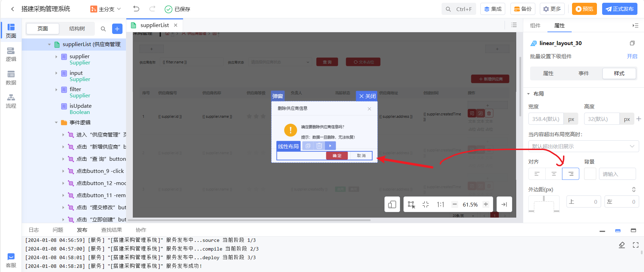The height and width of the screenshot is (272, 644).
Task: Activate the selection mode tool
Action: pyautogui.click(x=411, y=204)
